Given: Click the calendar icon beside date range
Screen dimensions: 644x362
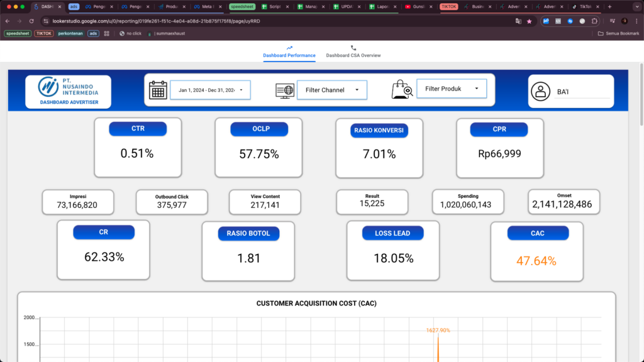Looking at the screenshot, I should click(x=158, y=90).
